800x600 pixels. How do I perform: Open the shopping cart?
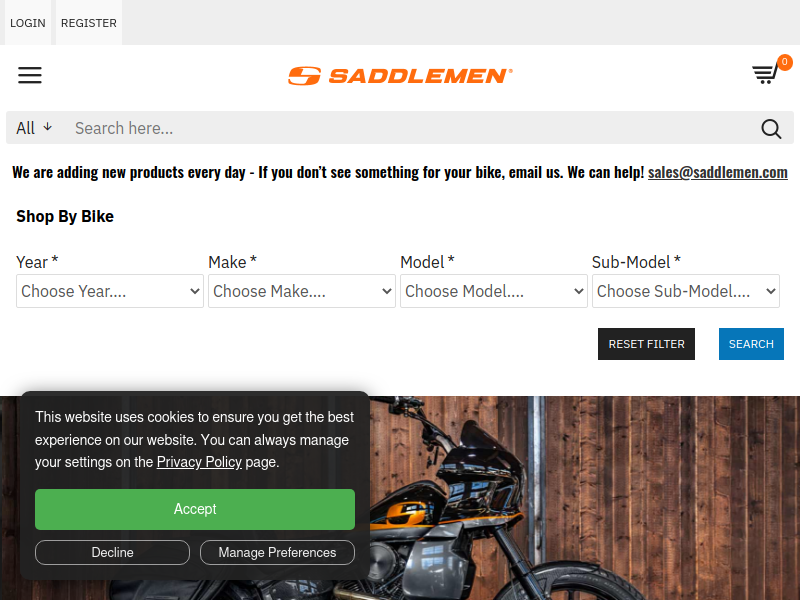coord(764,74)
